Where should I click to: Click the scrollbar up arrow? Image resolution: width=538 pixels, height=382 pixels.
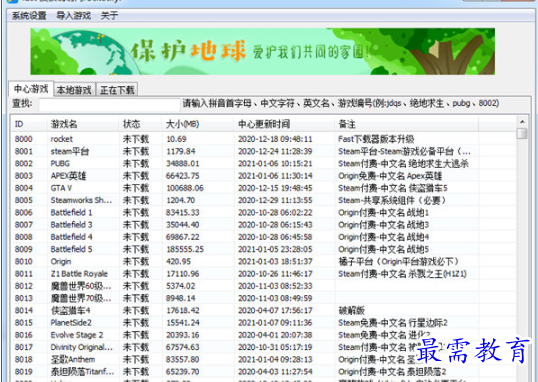click(522, 122)
